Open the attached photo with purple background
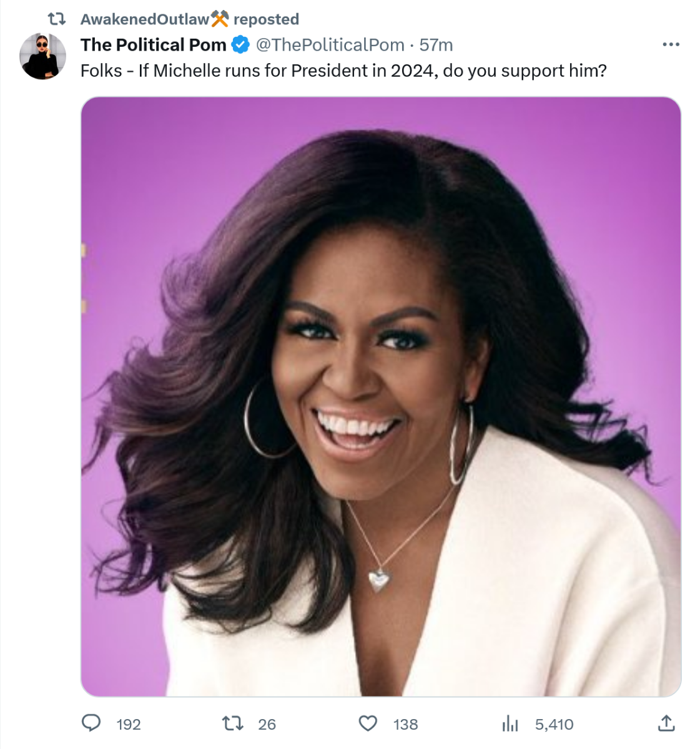The image size is (700, 749). (380, 396)
